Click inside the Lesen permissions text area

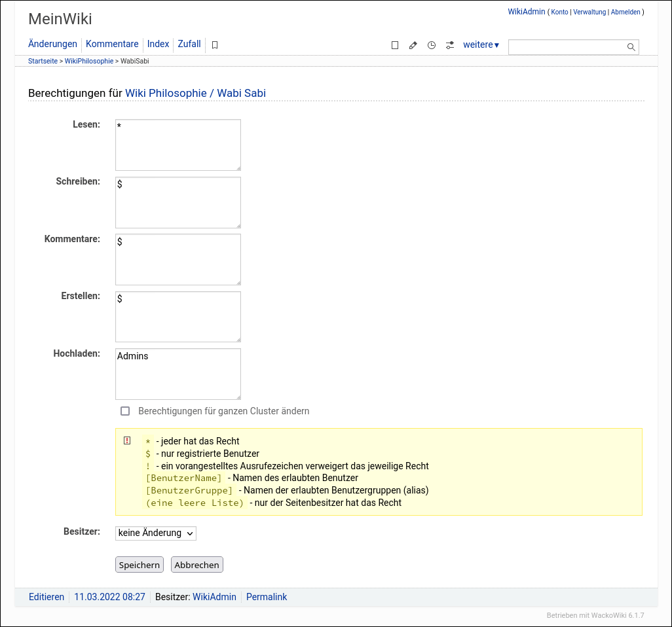(177, 144)
